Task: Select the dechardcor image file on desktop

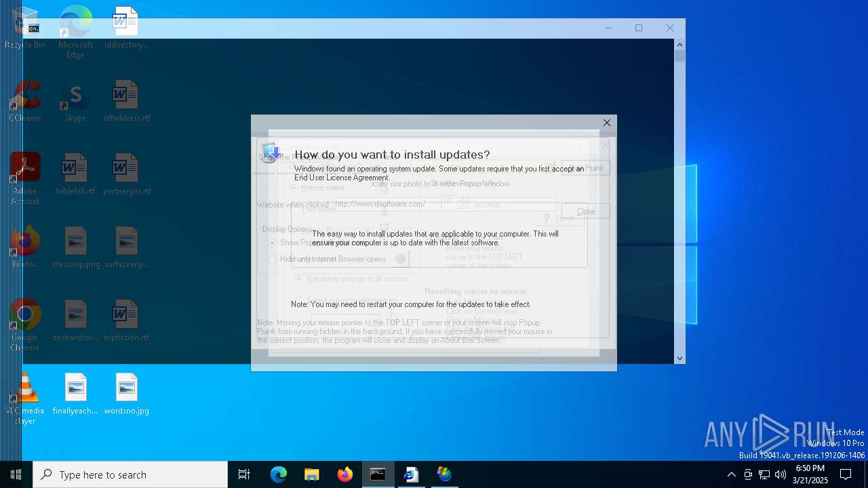Action: click(75, 321)
